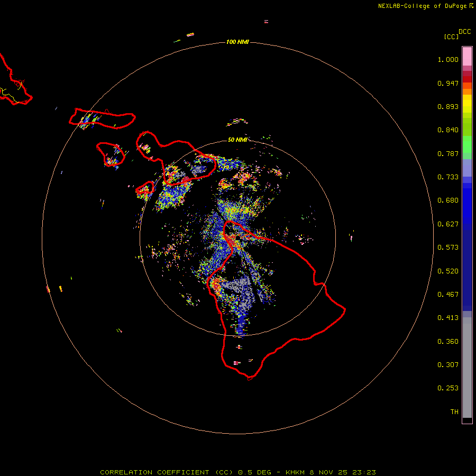Image resolution: width=476 pixels, height=476 pixels.
Task: Click the gray low-value segment of the color bar
Action: 467,368
